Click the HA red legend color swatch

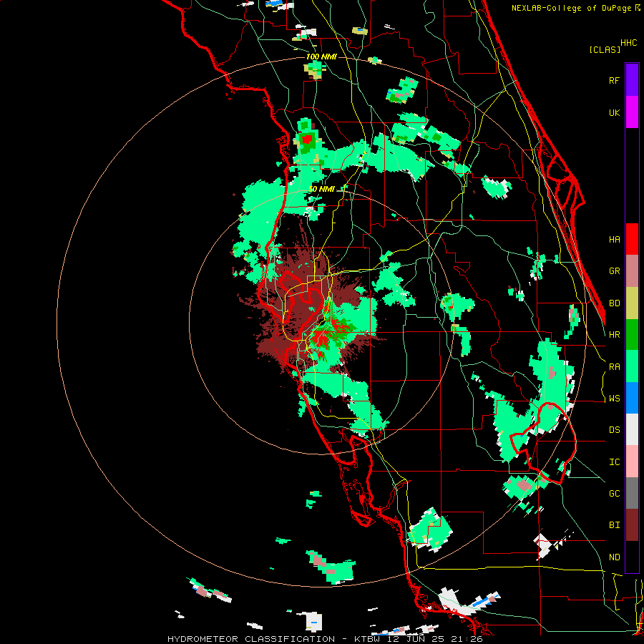tap(632, 239)
